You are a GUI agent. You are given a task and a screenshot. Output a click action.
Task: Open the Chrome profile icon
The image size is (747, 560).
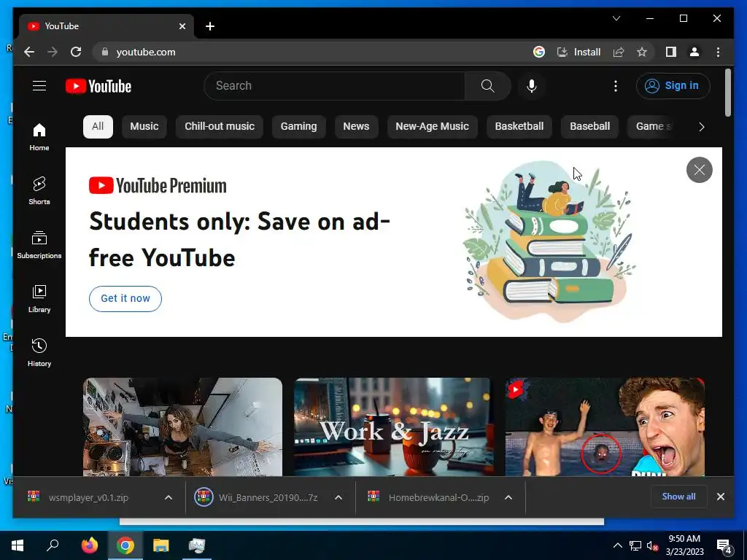694,52
